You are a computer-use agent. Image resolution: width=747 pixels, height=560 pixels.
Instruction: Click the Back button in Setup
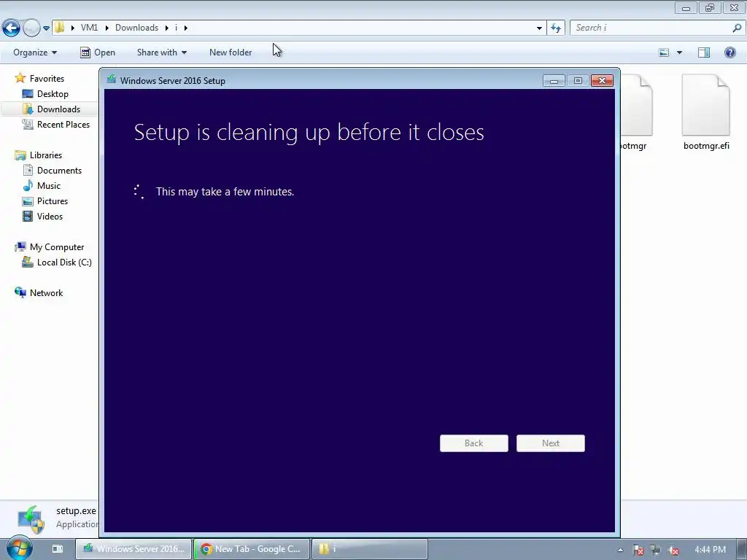point(474,443)
